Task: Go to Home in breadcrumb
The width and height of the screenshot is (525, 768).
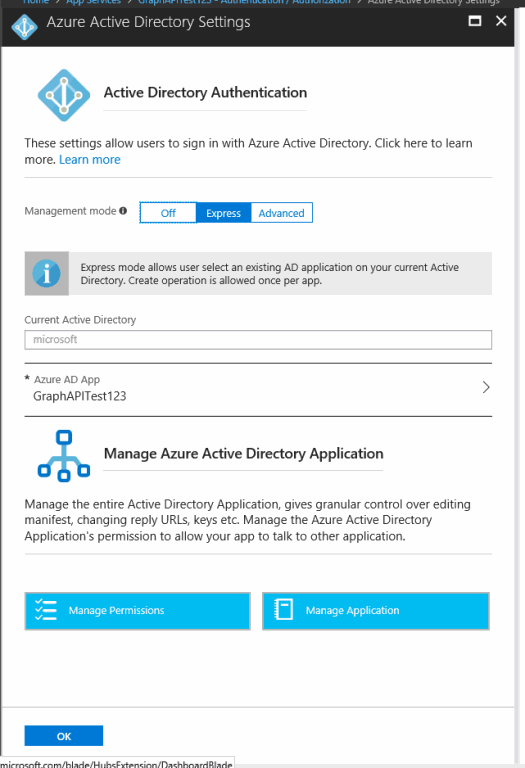Action: coord(36,2)
